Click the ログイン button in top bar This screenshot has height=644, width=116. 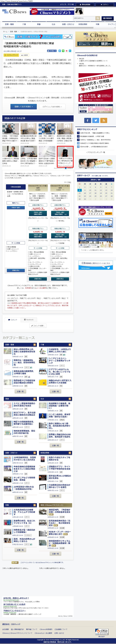(105, 4)
